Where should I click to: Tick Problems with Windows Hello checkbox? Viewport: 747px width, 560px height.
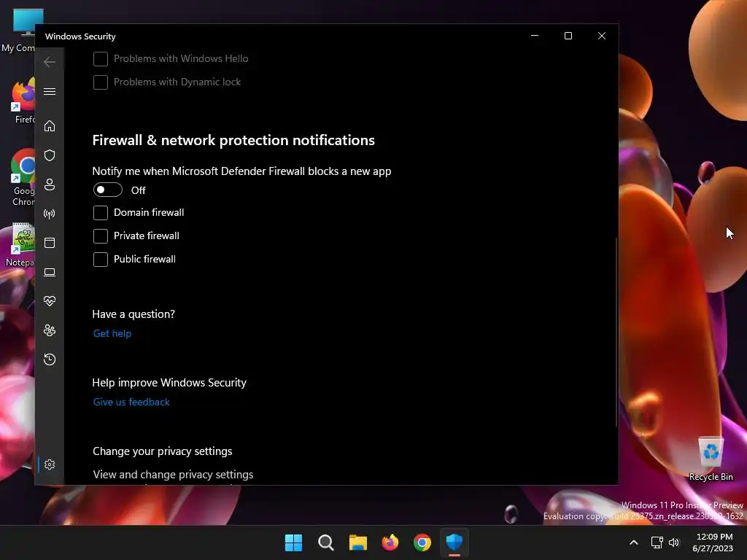(x=101, y=59)
